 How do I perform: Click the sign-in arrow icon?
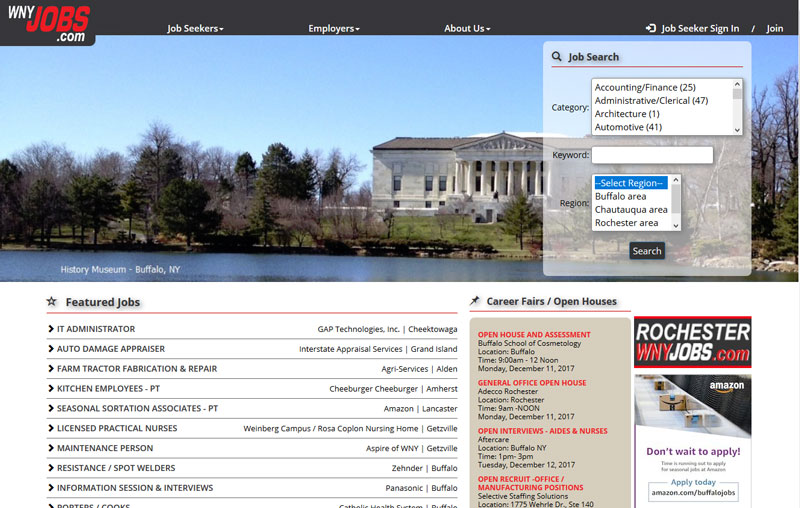point(651,28)
